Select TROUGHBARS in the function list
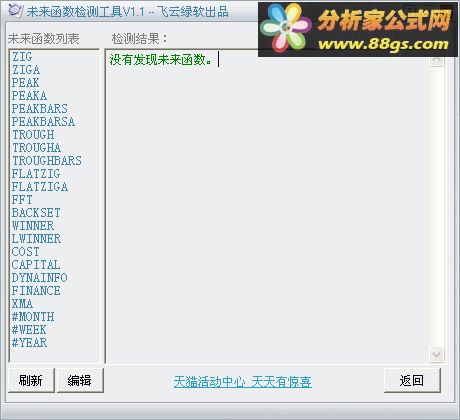This screenshot has height=420, width=460. tap(47, 161)
